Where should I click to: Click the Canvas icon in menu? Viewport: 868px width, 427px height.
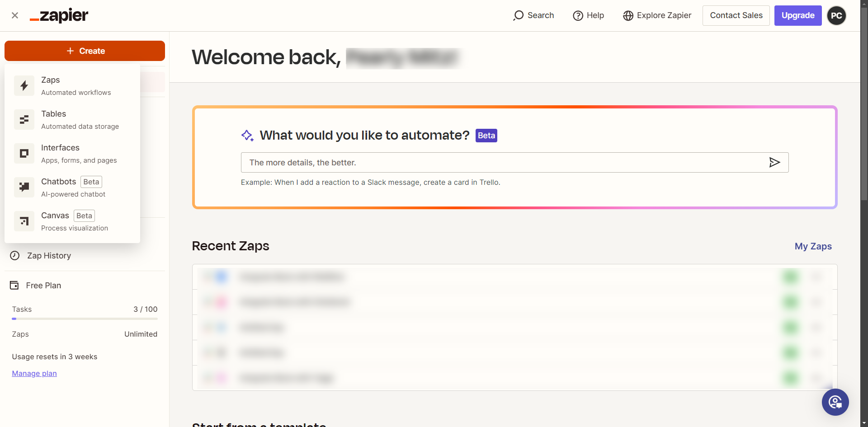coord(24,221)
